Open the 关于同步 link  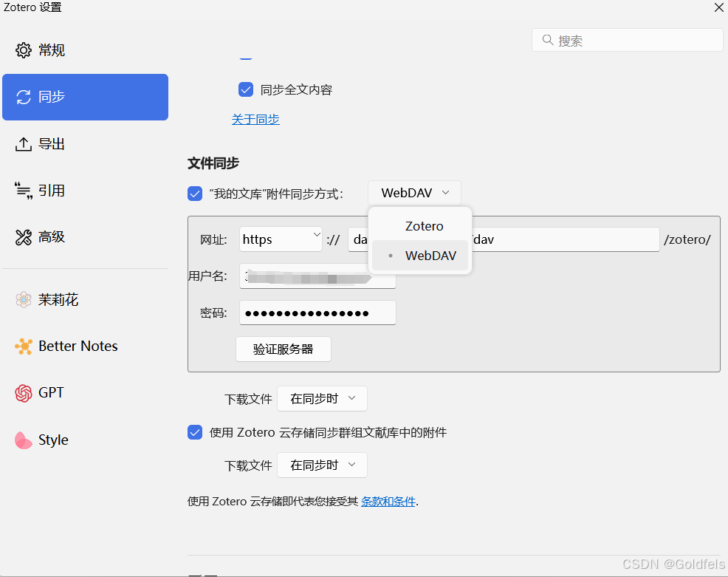(x=255, y=120)
